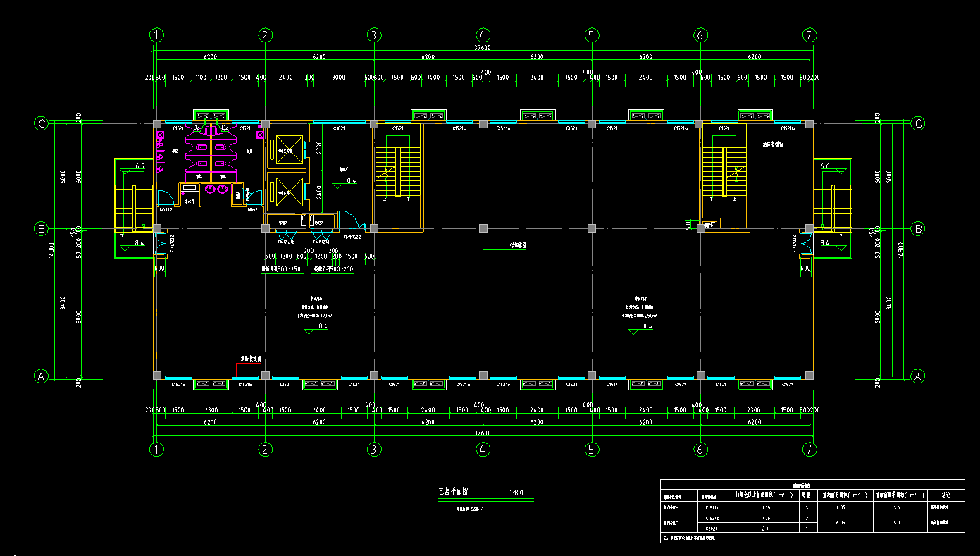The height and width of the screenshot is (556, 980).
Task: Click the top grid axis bubble numbered 4
Action: coord(483,35)
